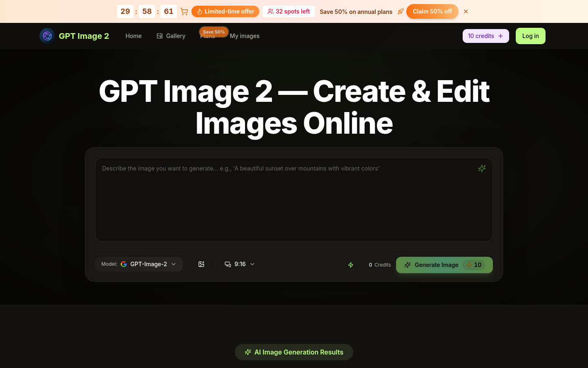
Task: Click the 0 Credits text
Action: (x=380, y=265)
